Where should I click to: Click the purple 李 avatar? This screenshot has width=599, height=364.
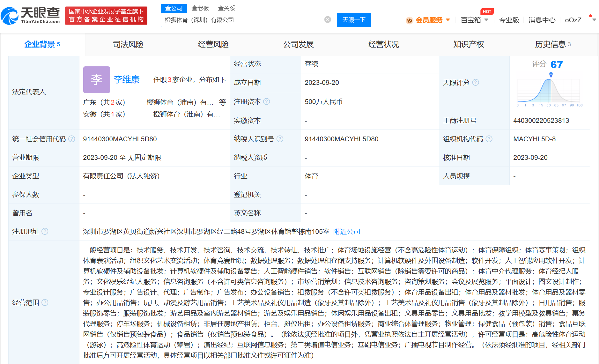point(96,79)
